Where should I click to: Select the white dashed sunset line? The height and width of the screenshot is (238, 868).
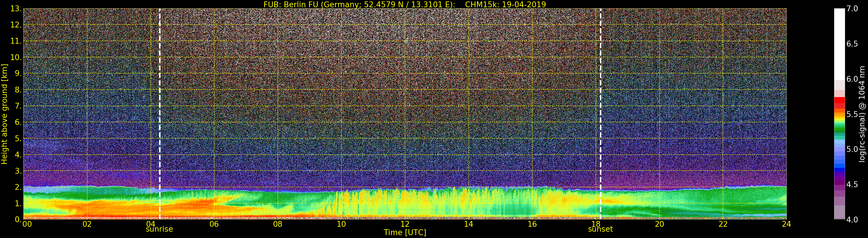600,101
